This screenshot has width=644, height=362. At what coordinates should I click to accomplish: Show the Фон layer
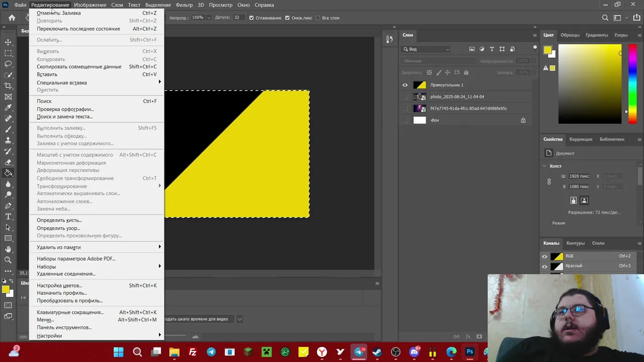(x=405, y=120)
